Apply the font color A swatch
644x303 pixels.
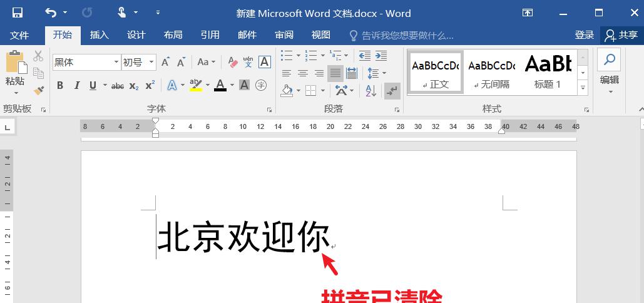coord(220,85)
